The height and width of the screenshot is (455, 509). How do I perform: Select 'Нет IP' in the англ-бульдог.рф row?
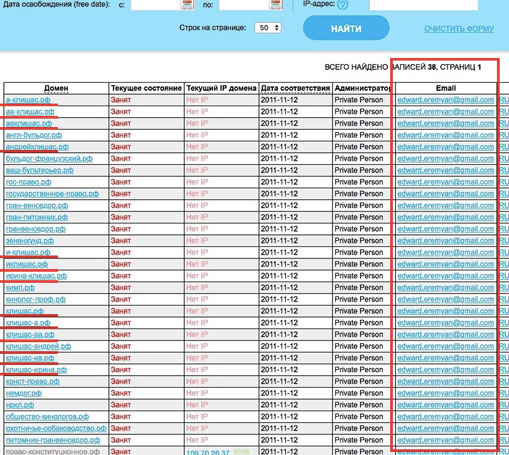pyautogui.click(x=197, y=135)
